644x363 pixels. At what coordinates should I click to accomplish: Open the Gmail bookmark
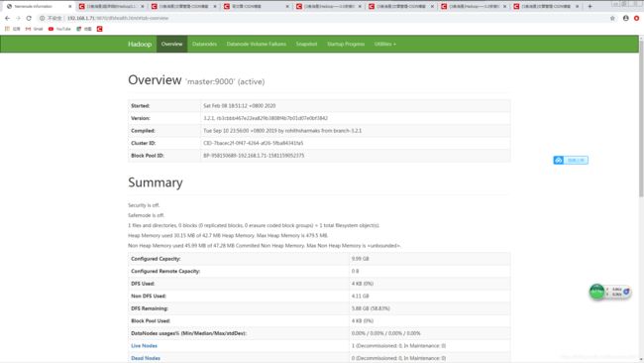[x=34, y=29]
